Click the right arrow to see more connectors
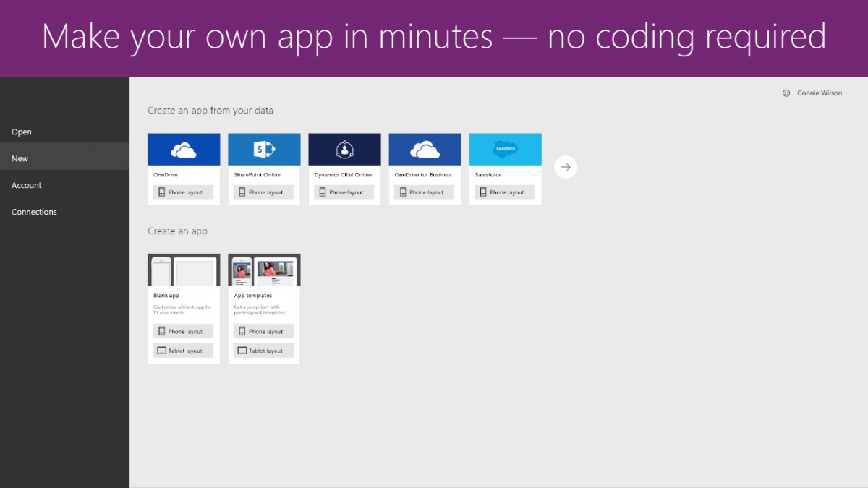Image resolution: width=868 pixels, height=488 pixels. click(x=566, y=166)
